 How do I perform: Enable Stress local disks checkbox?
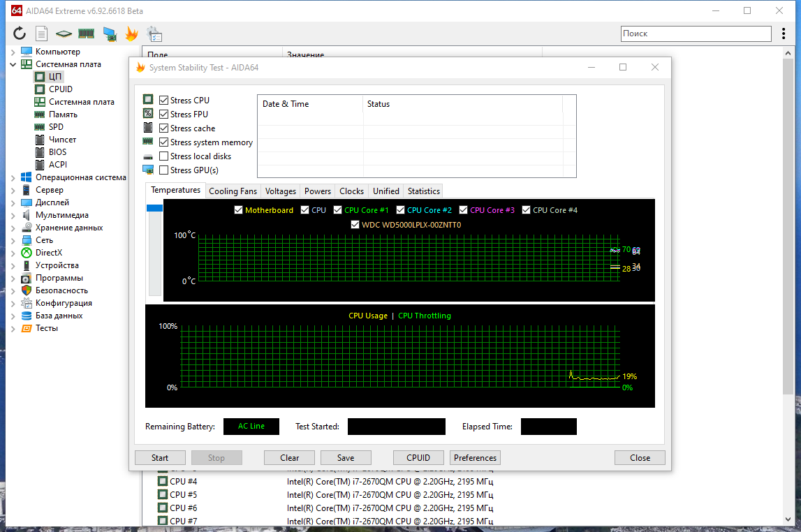[163, 156]
